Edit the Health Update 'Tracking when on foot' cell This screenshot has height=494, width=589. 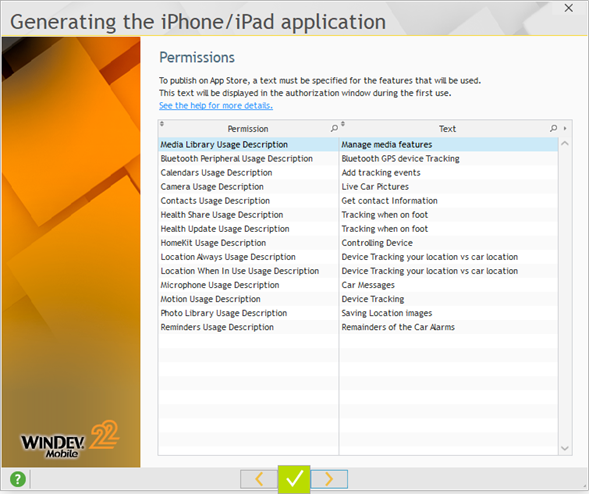pyautogui.click(x=449, y=229)
